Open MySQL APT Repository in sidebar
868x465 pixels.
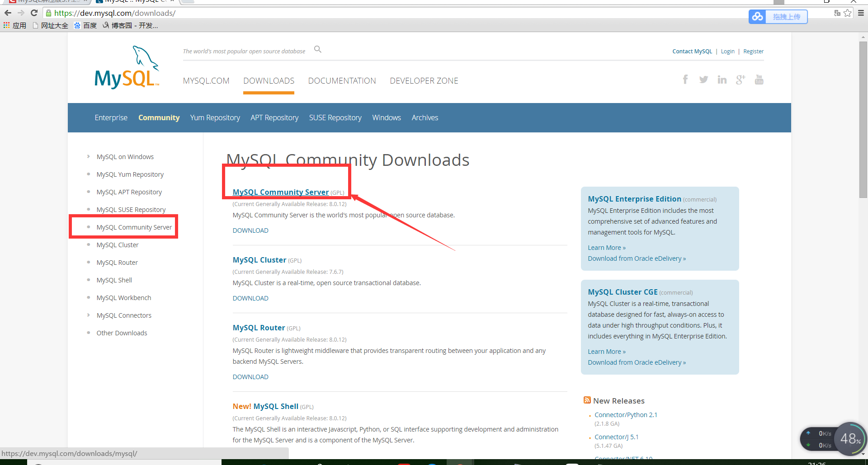129,192
